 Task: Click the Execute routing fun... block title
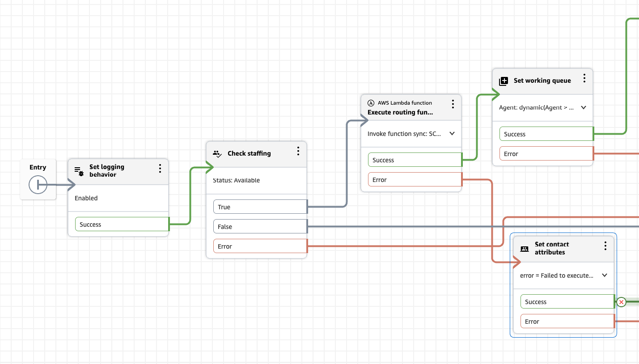(400, 112)
